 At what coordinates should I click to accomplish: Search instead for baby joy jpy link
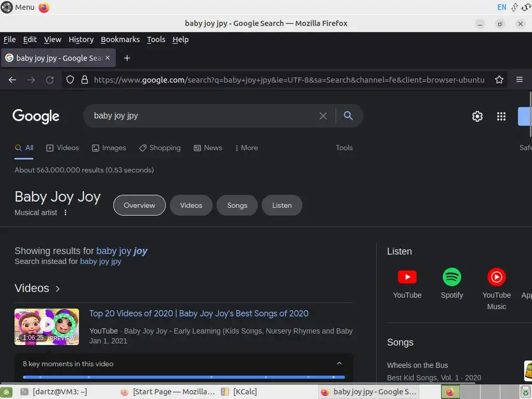tap(100, 261)
